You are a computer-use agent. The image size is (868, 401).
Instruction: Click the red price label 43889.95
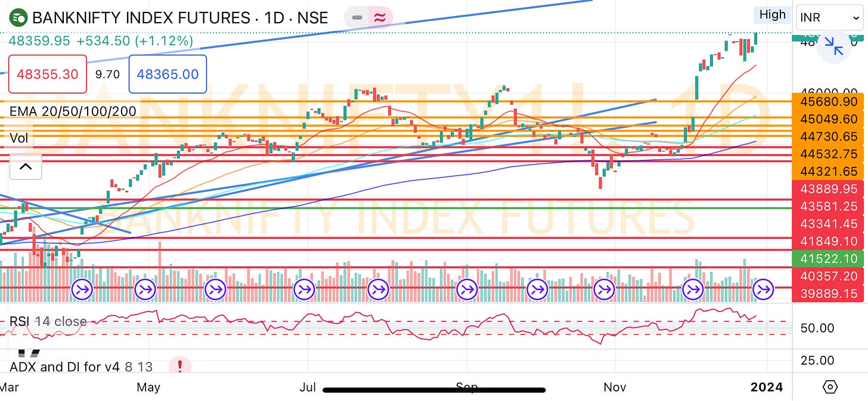829,189
